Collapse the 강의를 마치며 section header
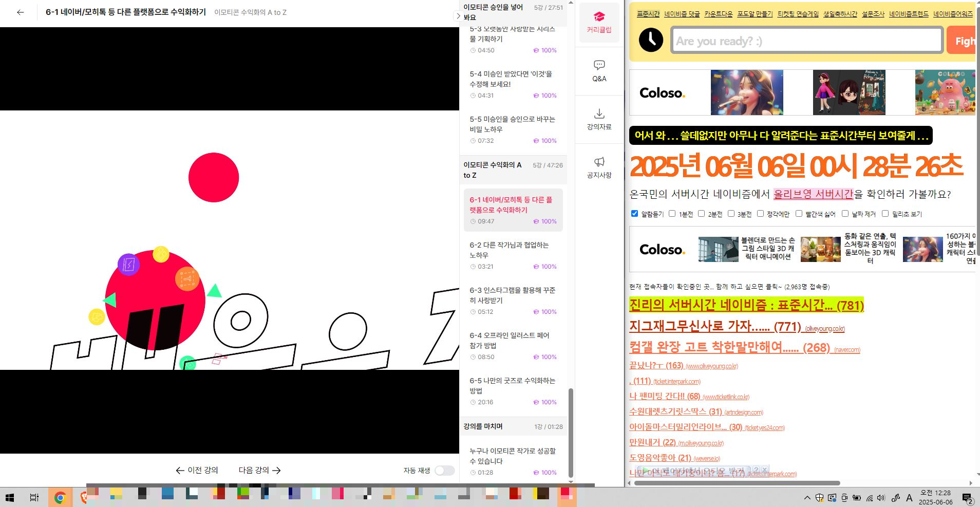 pyautogui.click(x=513, y=426)
